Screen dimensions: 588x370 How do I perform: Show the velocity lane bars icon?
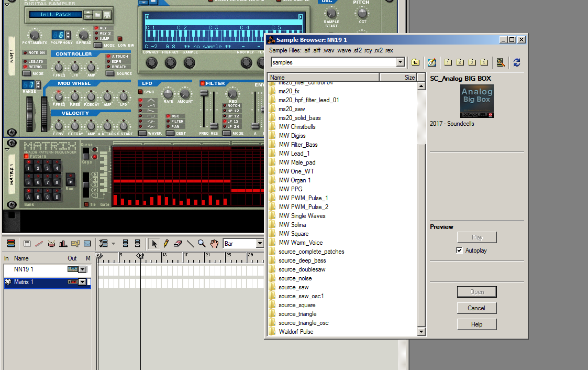coord(63,244)
